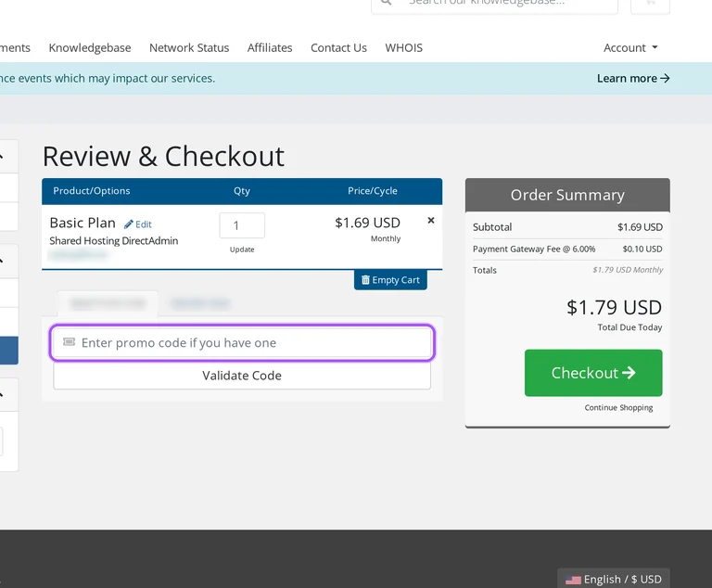The height and width of the screenshot is (588, 712).
Task: Validate the promo code
Action: pyautogui.click(x=242, y=376)
